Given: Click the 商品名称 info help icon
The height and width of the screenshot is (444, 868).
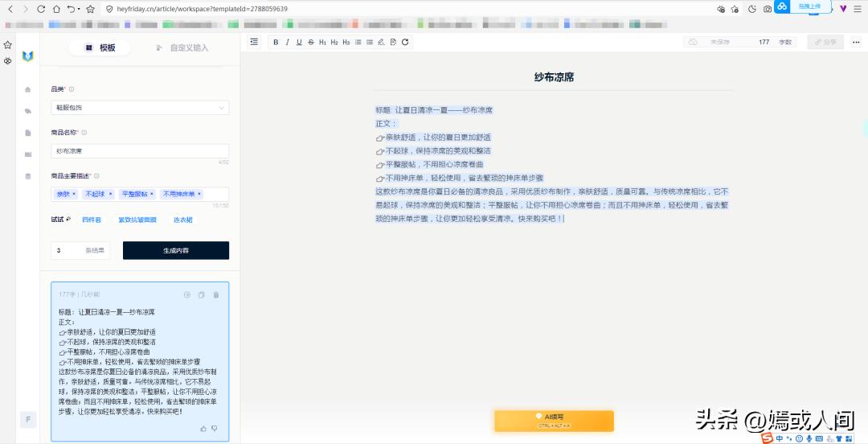Looking at the screenshot, I should pyautogui.click(x=84, y=133).
